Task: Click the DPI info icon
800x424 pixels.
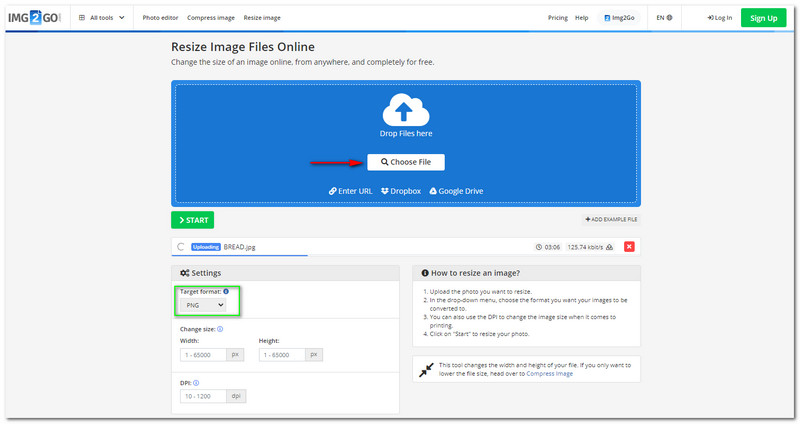Action: [196, 382]
